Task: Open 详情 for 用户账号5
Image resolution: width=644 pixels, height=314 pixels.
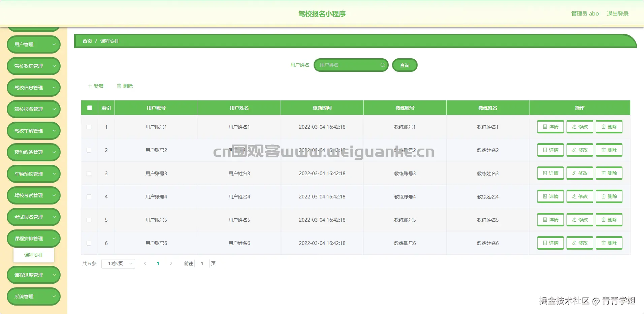Action: [550, 220]
